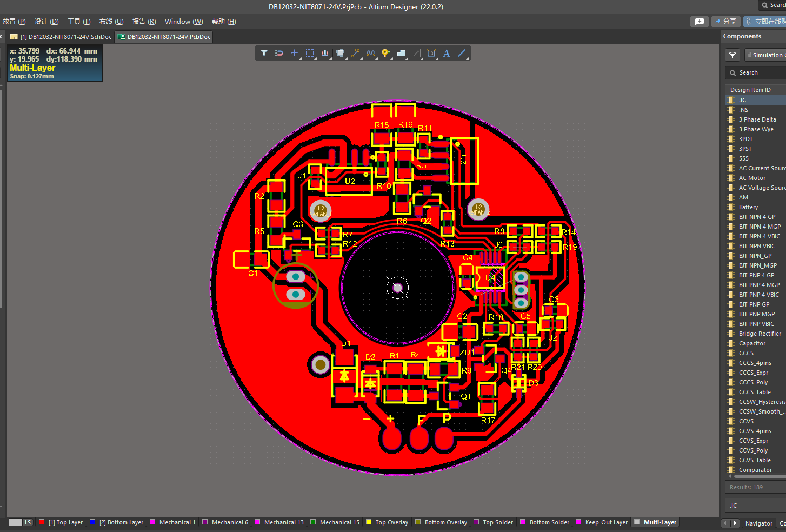This screenshot has width=786, height=532.
Task: Click the 立即在线购 online purchase button
Action: click(765, 22)
